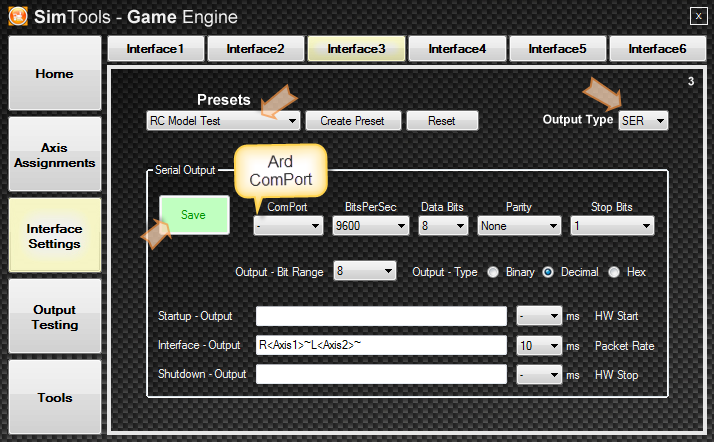Select the Interface3 tab
Image resolution: width=714 pixels, height=442 pixels.
pyautogui.click(x=357, y=49)
